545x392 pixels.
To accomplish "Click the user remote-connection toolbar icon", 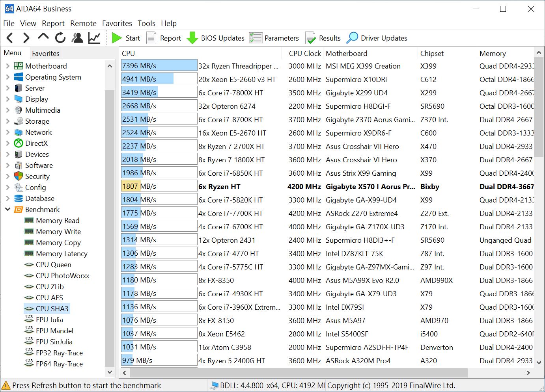I will [77, 38].
